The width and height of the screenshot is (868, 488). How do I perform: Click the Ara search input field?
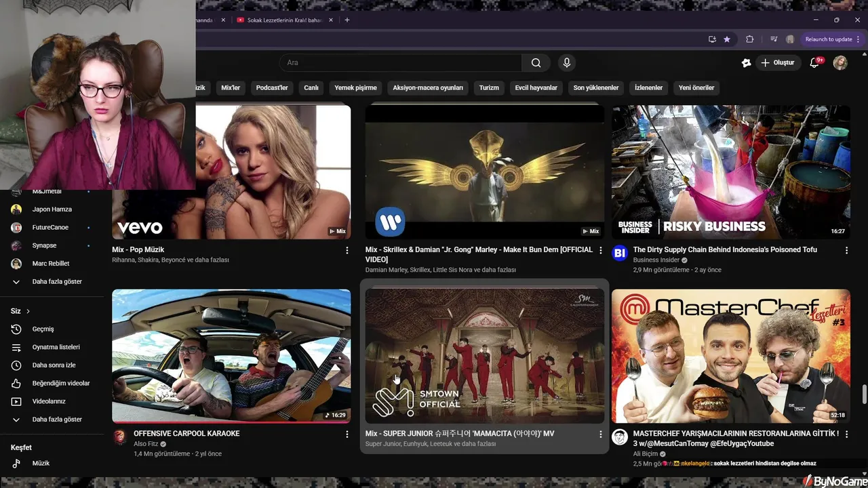coord(400,63)
